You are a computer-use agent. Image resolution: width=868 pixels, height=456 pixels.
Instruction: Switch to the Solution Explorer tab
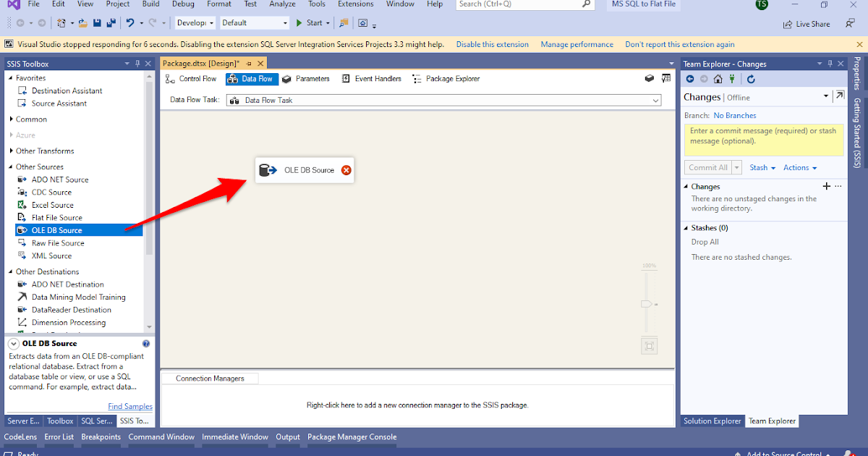click(712, 421)
